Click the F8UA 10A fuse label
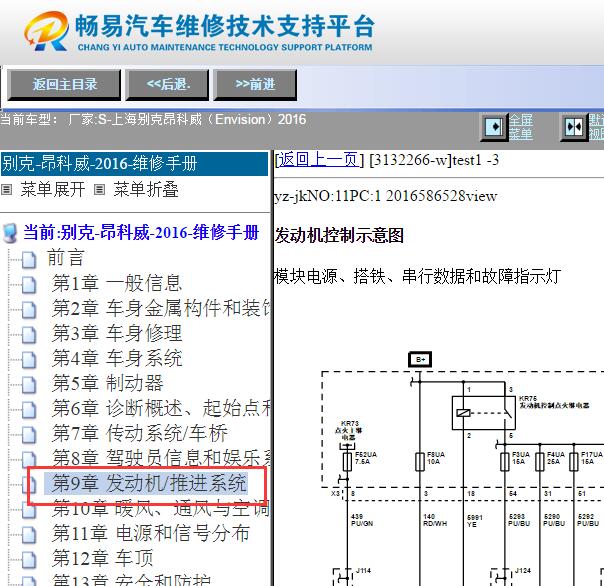This screenshot has width=604, height=586. (x=436, y=458)
